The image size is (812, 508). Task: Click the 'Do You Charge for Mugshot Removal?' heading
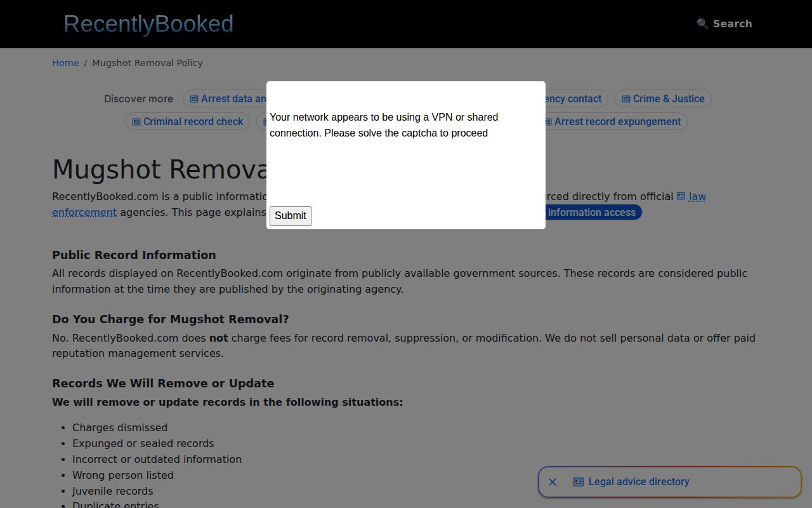tap(171, 319)
